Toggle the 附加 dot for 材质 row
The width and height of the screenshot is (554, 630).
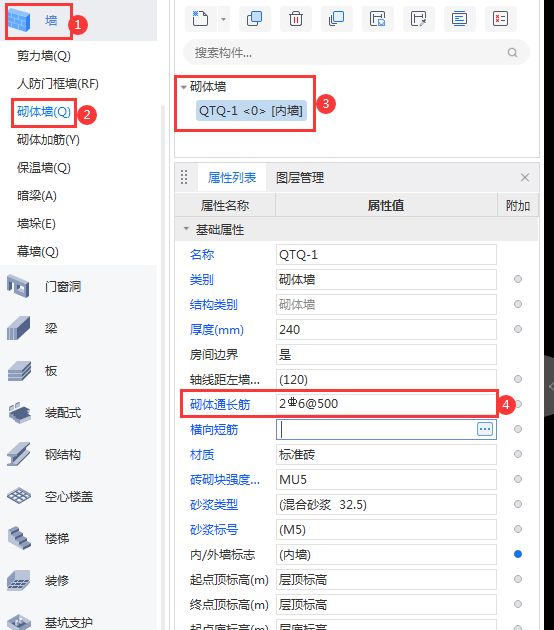tap(518, 454)
